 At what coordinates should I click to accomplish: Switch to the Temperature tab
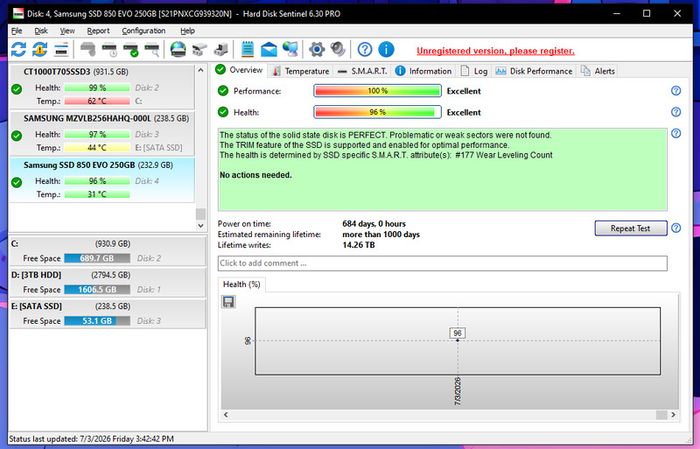point(301,71)
